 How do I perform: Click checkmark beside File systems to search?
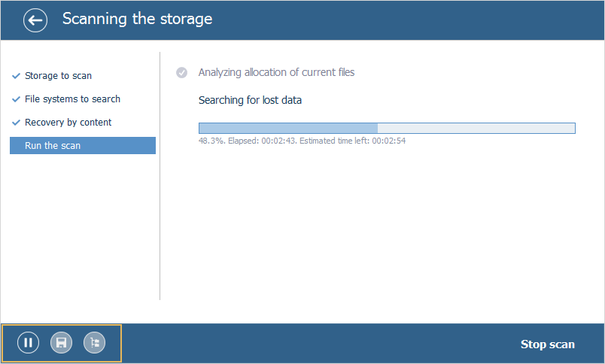click(16, 99)
